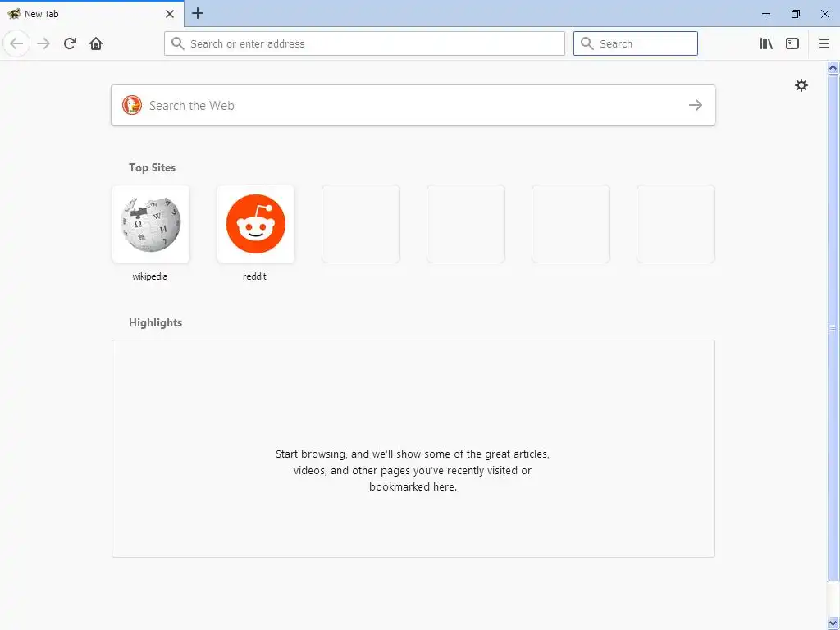This screenshot has width=840, height=630.
Task: Submit web search with arrow button
Action: point(696,105)
